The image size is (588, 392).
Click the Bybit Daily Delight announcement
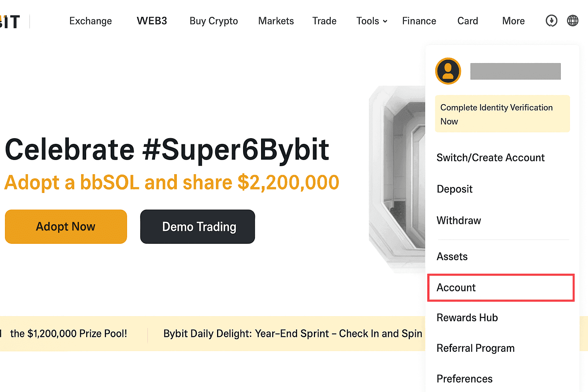[292, 334]
